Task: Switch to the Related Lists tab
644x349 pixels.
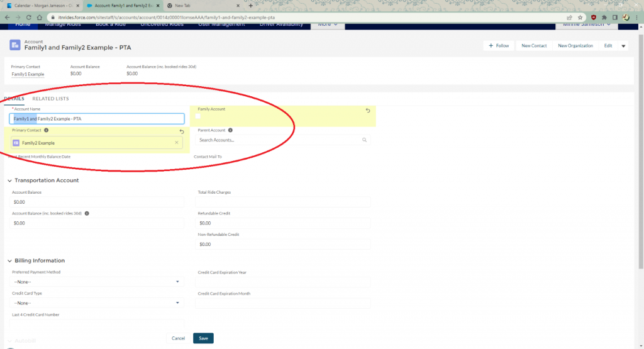Action: pos(50,99)
